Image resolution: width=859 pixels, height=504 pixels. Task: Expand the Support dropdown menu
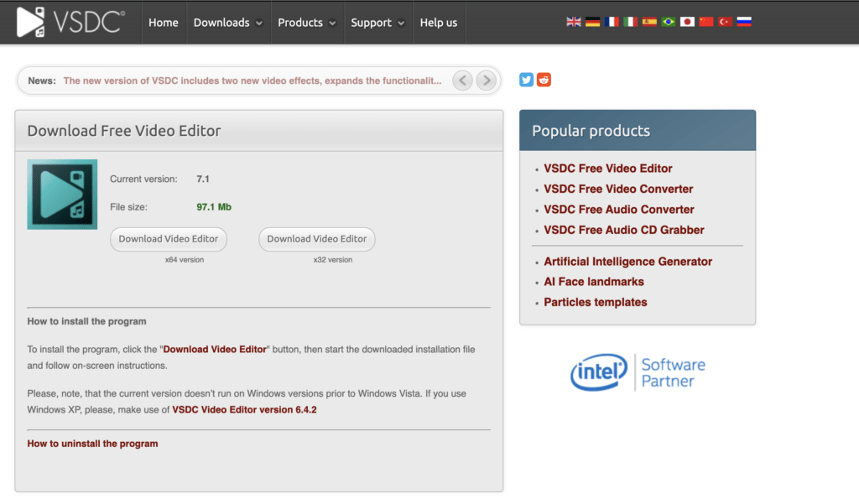point(378,23)
